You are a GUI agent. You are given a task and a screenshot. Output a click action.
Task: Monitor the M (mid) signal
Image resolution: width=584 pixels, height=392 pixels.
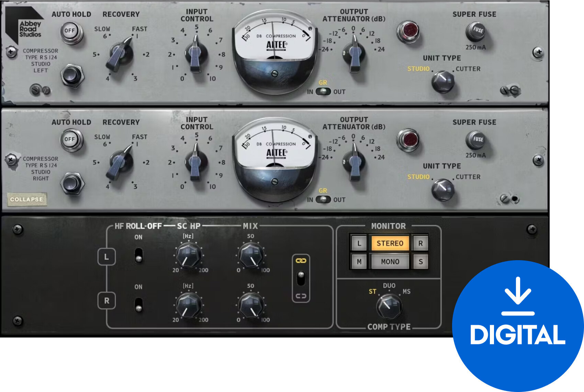[359, 262]
